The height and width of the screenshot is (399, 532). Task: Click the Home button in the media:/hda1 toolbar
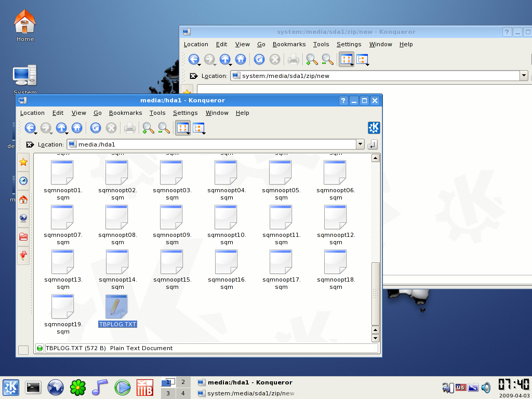pyautogui.click(x=77, y=128)
